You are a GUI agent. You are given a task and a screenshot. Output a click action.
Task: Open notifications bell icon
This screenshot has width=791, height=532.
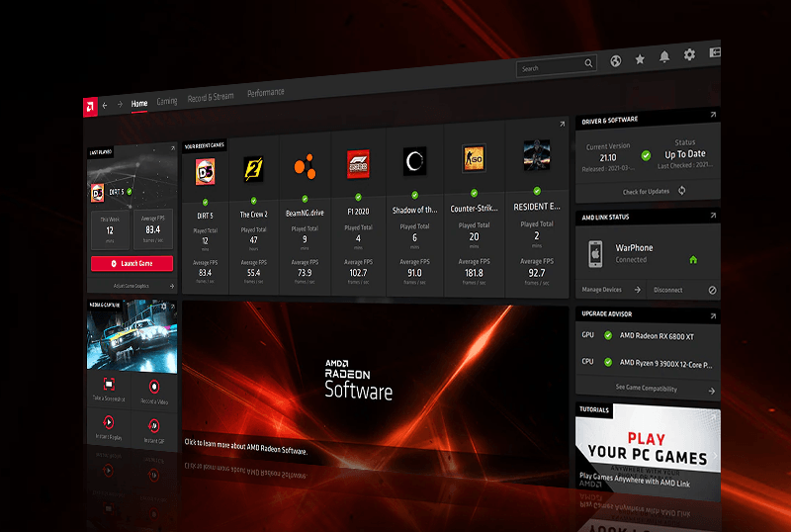click(664, 56)
